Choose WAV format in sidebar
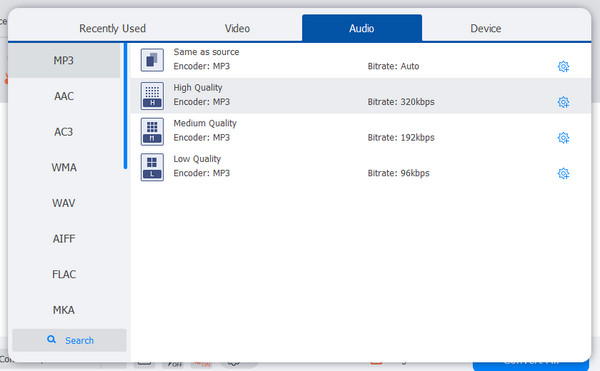Image resolution: width=600 pixels, height=371 pixels. (64, 203)
